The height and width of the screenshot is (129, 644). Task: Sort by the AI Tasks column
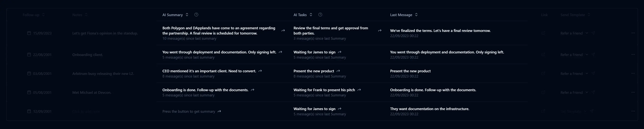point(311,15)
